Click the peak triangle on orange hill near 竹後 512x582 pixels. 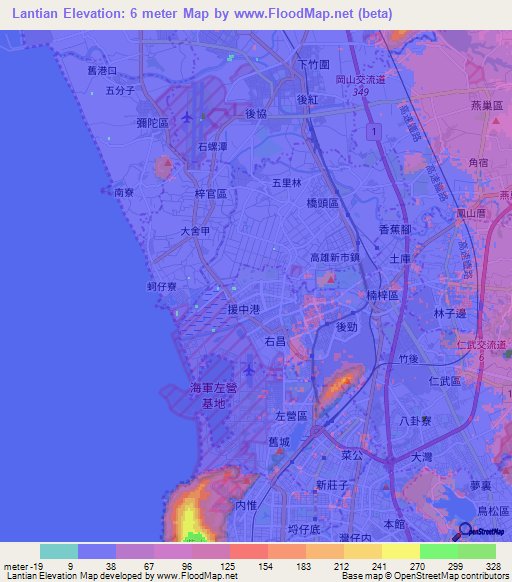(348, 380)
